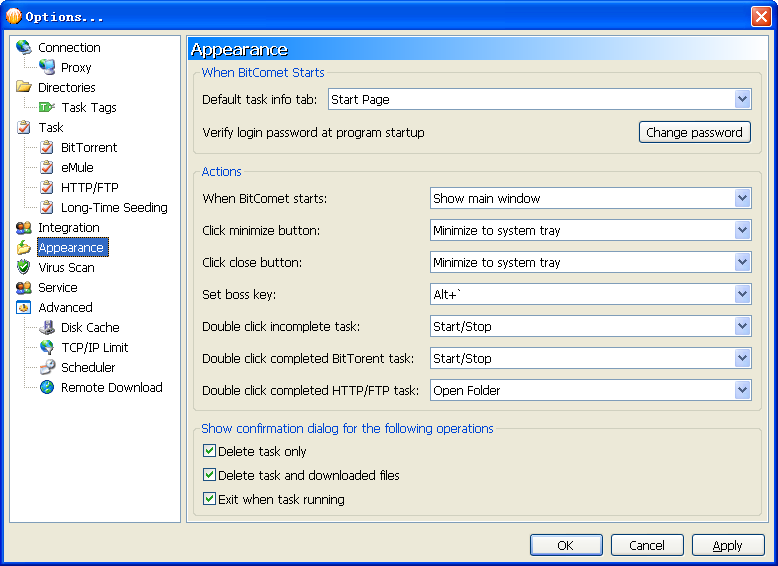Click the Advanced settings icon
This screenshot has height=566, width=778.
click(23, 308)
